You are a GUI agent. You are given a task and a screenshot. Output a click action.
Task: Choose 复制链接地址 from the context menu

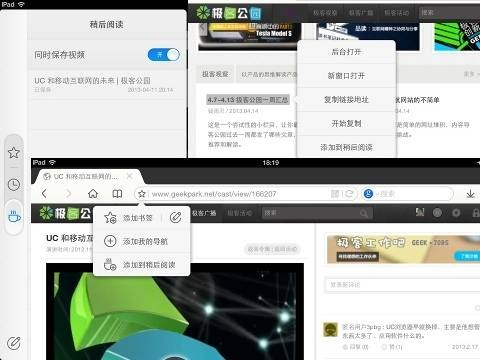click(346, 99)
